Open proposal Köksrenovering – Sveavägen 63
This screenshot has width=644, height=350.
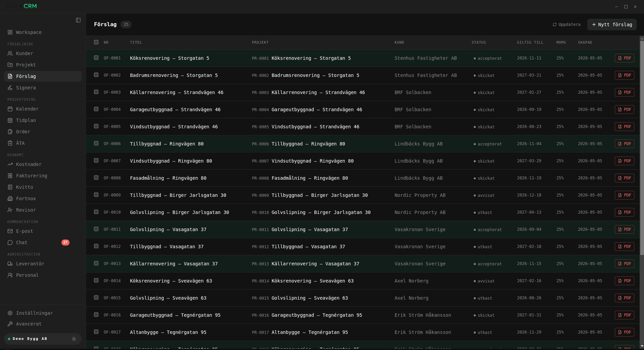click(171, 281)
